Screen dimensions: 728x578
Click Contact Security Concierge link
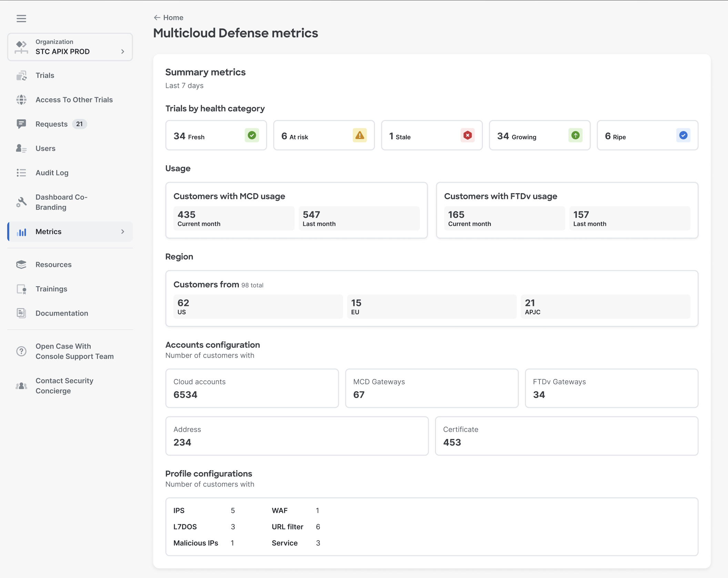(x=64, y=386)
